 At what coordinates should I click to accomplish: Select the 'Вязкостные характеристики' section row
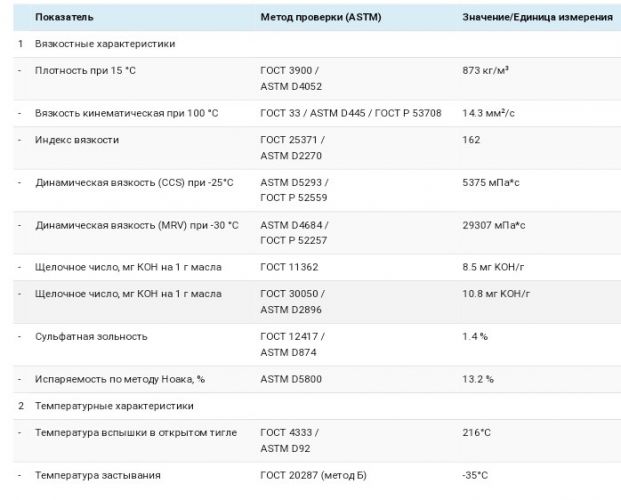tap(105, 45)
